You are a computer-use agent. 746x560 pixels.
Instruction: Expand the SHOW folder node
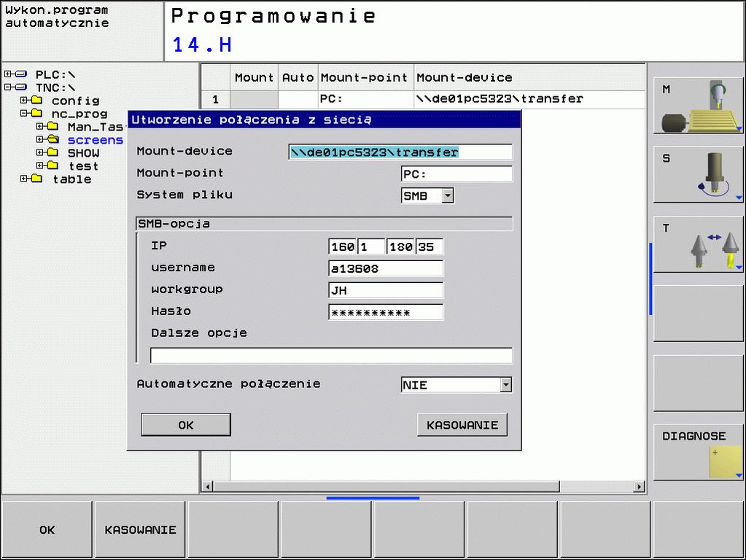[40, 152]
